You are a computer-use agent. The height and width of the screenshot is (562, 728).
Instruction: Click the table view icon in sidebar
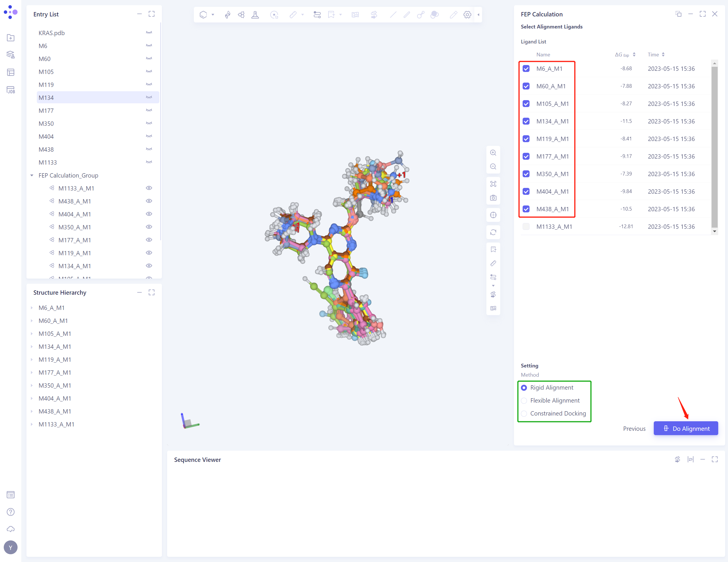[11, 73]
